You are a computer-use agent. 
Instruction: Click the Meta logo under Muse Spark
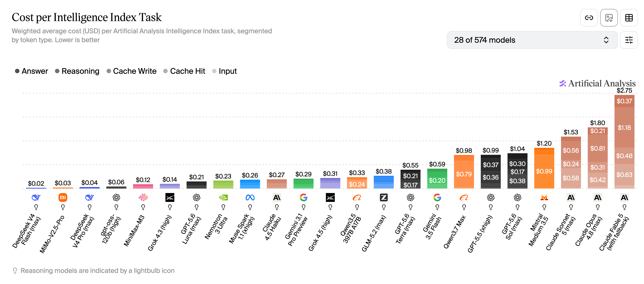[250, 198]
